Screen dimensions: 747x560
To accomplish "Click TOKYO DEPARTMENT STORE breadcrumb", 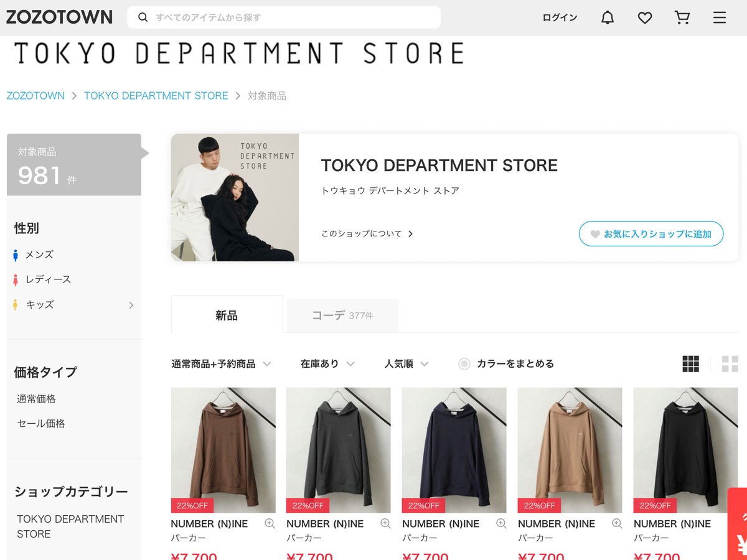I will pyautogui.click(x=156, y=96).
